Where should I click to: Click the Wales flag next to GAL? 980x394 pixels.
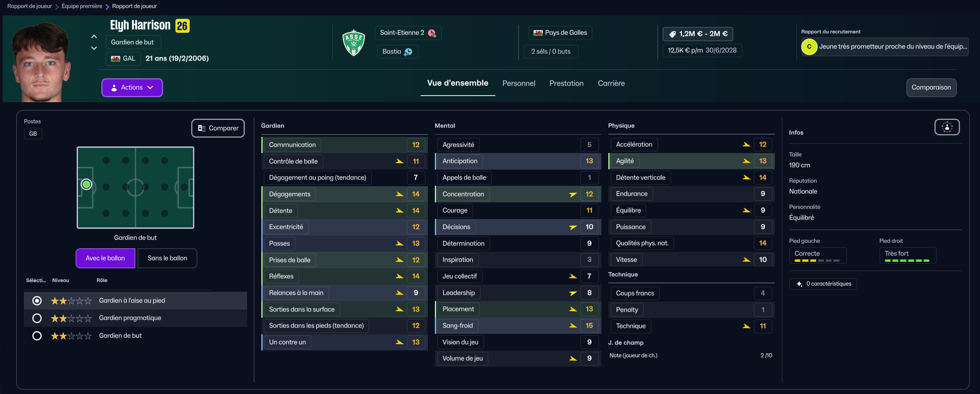coord(116,59)
